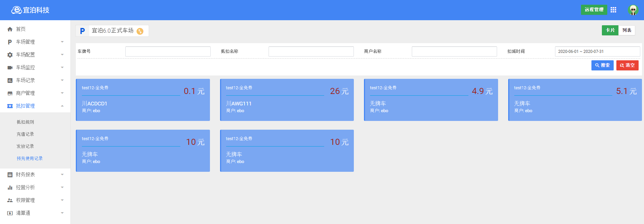Expand the 车场监控 menu arrow
Viewport: 644px width, 224px height.
click(62, 67)
